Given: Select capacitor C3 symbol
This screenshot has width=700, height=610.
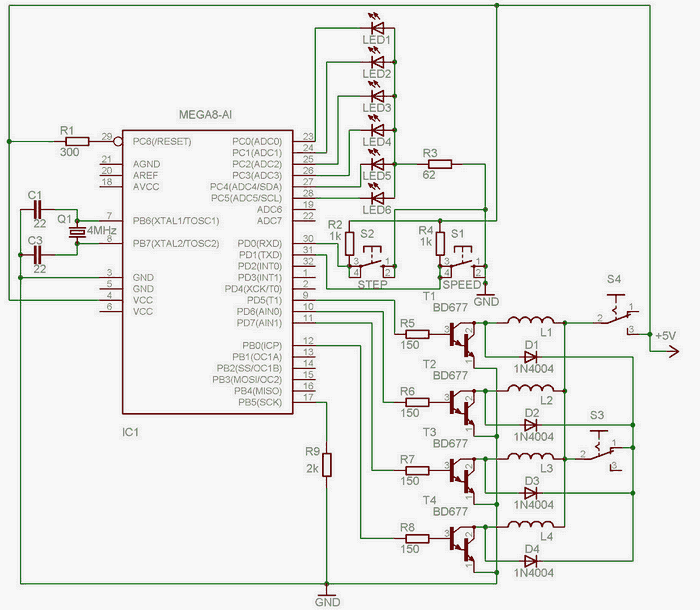Looking at the screenshot, I should (x=36, y=255).
